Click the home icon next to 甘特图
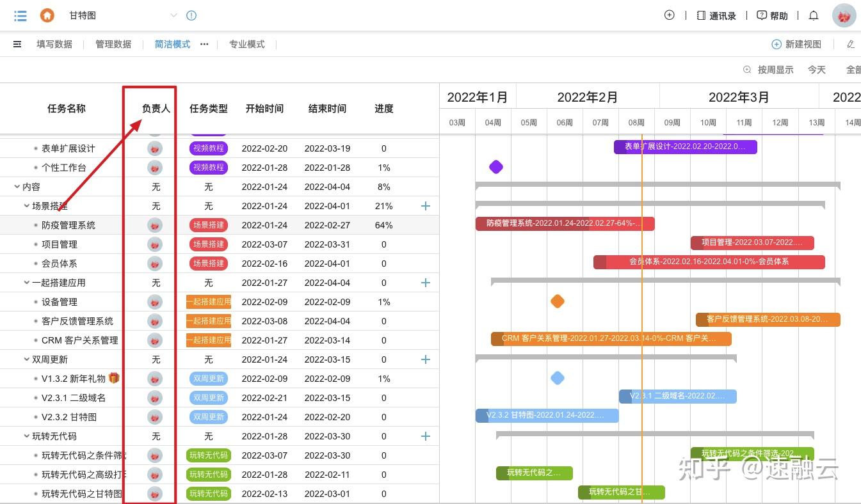 coord(47,15)
